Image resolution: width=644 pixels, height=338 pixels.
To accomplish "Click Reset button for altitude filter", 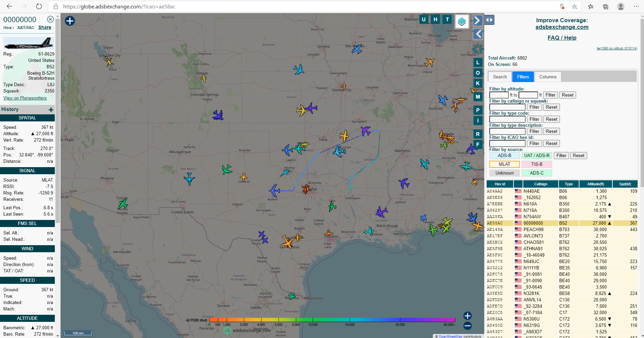I will 568,95.
